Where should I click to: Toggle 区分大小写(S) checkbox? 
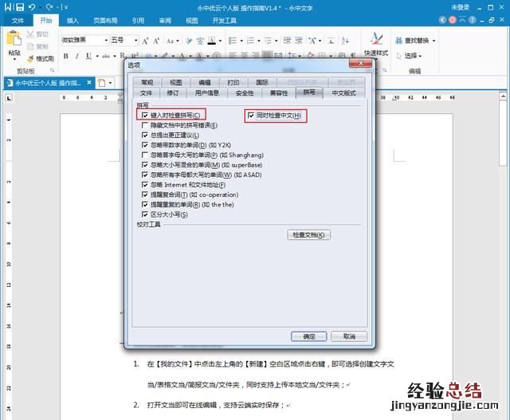point(145,214)
